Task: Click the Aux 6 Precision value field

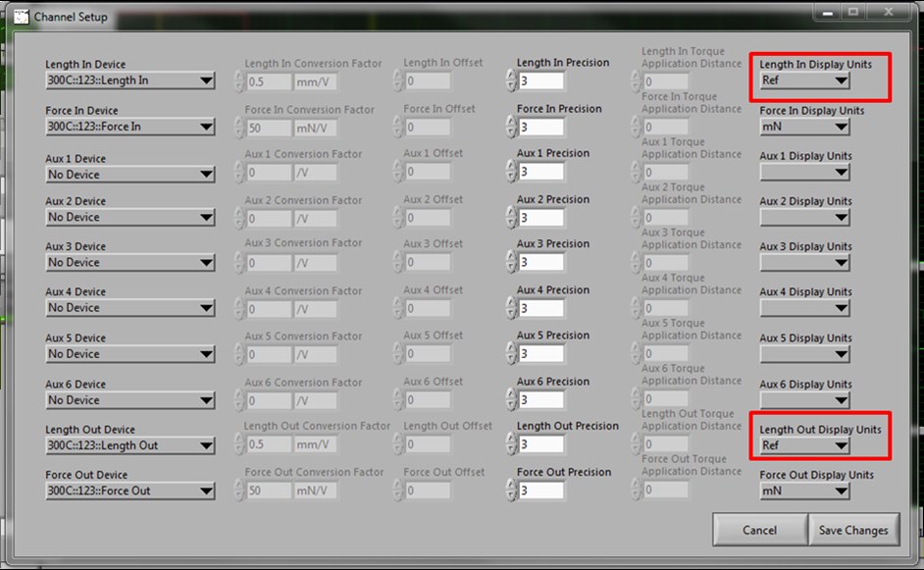Action: [x=541, y=399]
